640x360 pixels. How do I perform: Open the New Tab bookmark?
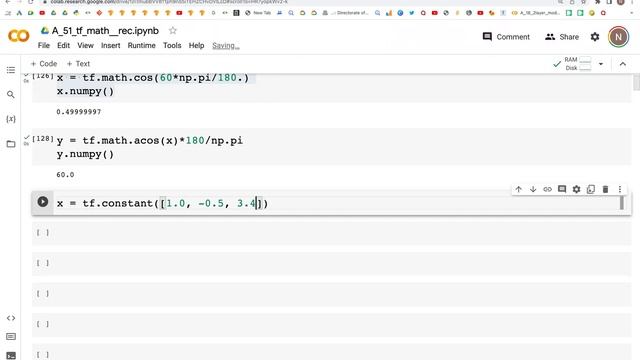(x=258, y=13)
